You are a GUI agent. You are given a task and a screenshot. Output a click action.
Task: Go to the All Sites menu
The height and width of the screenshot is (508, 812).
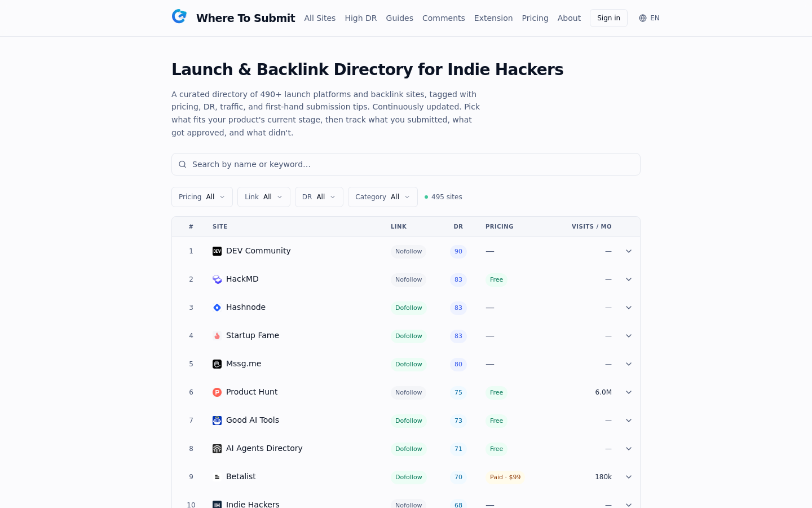(320, 18)
